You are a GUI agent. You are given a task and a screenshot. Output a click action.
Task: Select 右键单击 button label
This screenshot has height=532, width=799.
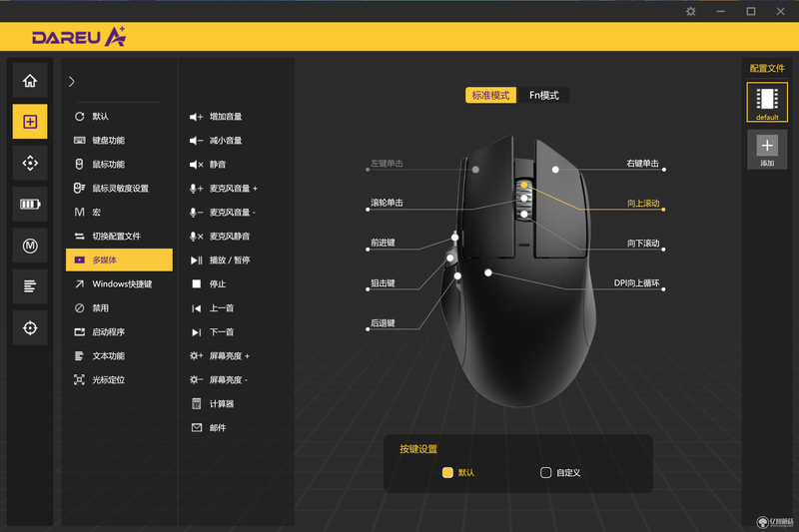(x=642, y=164)
